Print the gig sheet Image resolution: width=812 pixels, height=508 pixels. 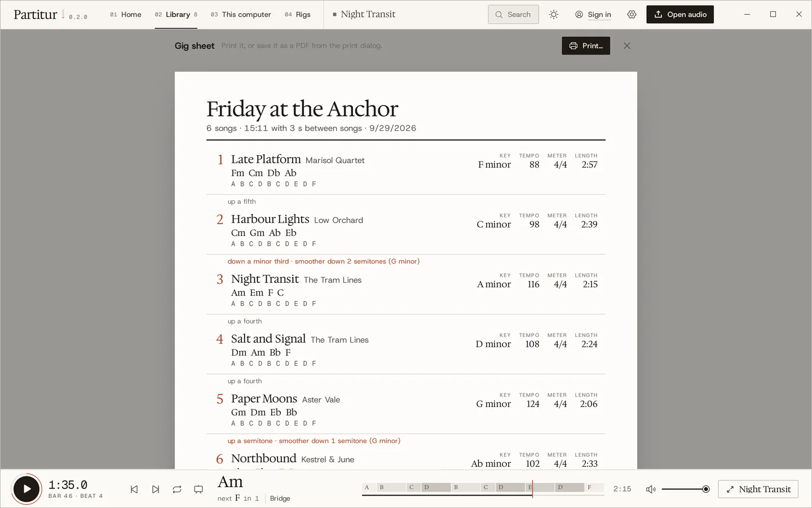click(x=586, y=46)
